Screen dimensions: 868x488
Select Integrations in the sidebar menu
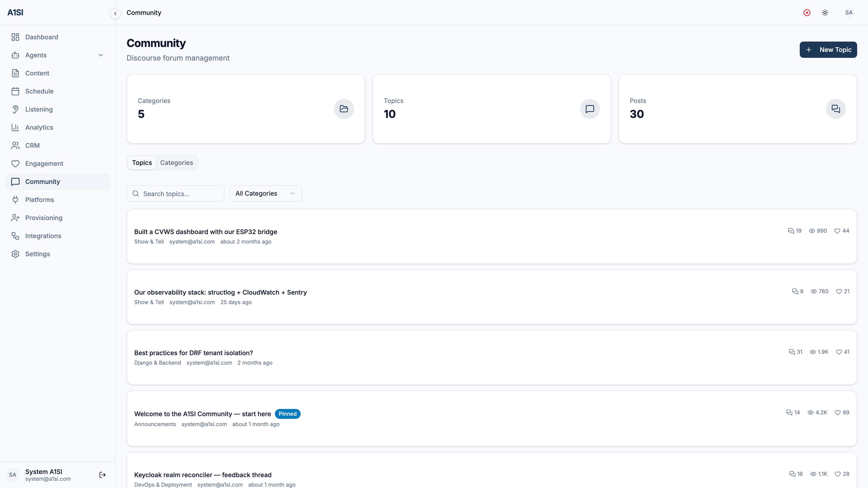click(x=58, y=236)
